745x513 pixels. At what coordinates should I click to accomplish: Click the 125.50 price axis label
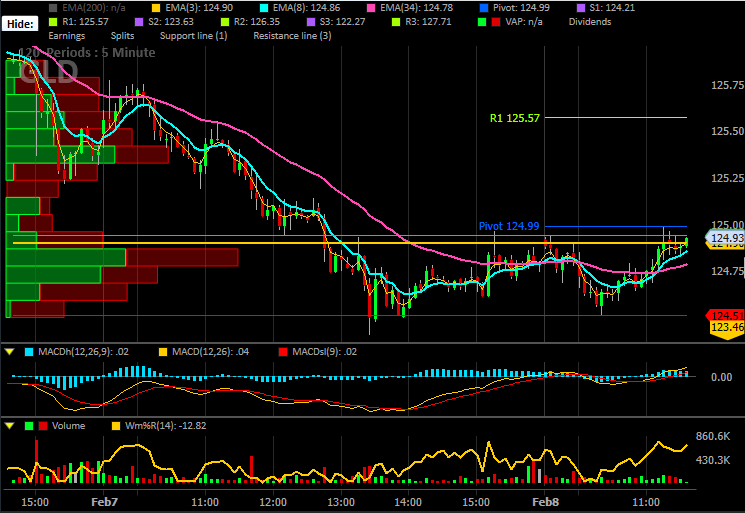pos(727,131)
